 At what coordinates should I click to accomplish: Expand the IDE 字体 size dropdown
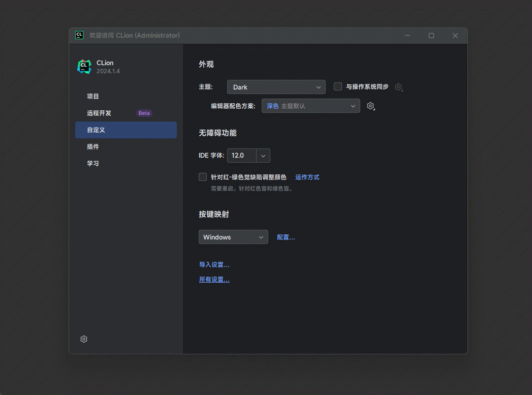pyautogui.click(x=263, y=155)
